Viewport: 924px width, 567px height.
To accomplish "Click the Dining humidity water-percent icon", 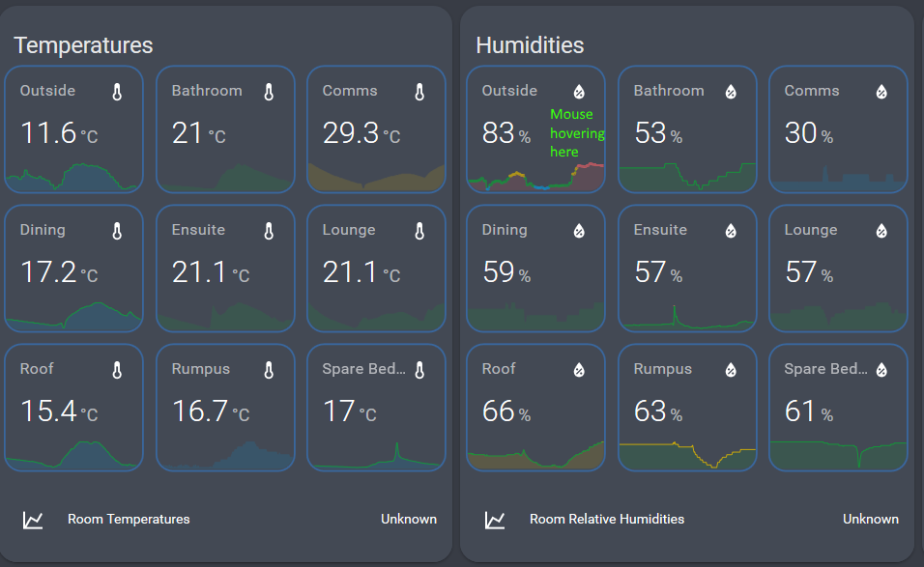I will [x=579, y=230].
